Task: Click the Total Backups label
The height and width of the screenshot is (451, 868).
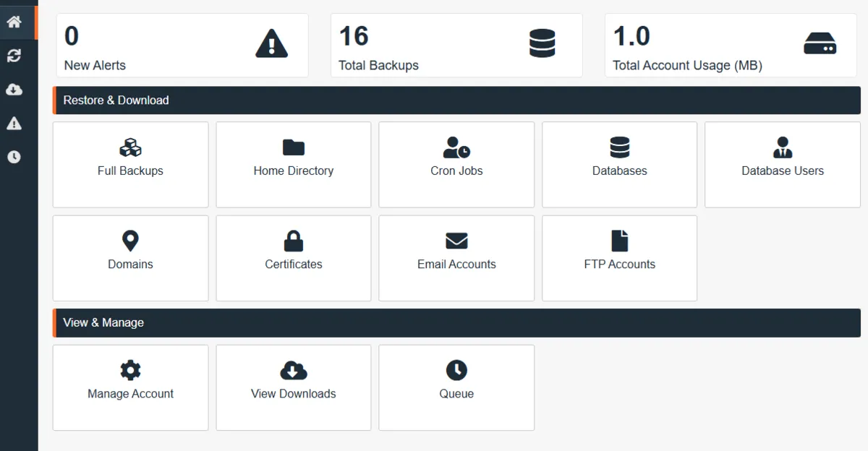Action: tap(378, 65)
